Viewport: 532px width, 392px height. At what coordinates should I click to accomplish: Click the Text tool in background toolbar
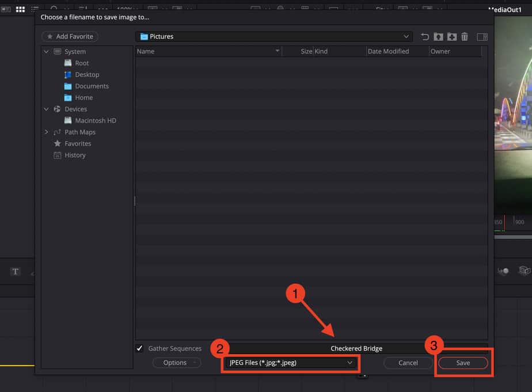tap(16, 271)
